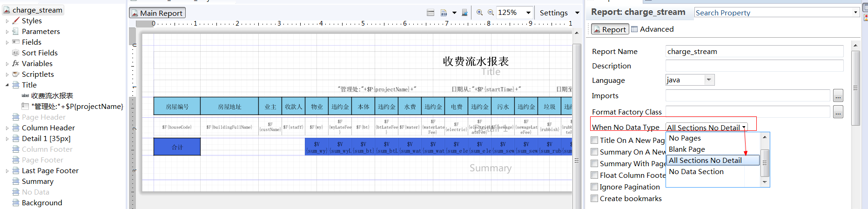Select No Data band in outline
868x209 pixels.
click(x=35, y=192)
